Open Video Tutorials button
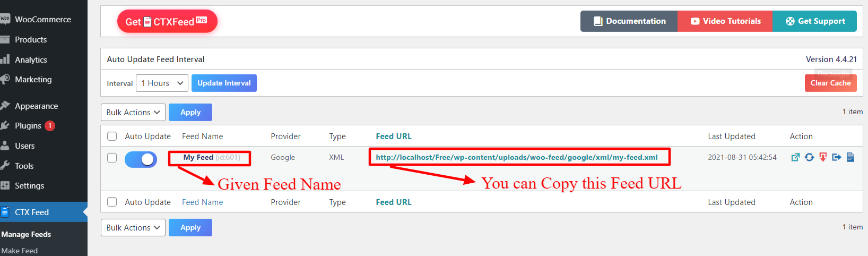The image size is (868, 256). click(725, 21)
